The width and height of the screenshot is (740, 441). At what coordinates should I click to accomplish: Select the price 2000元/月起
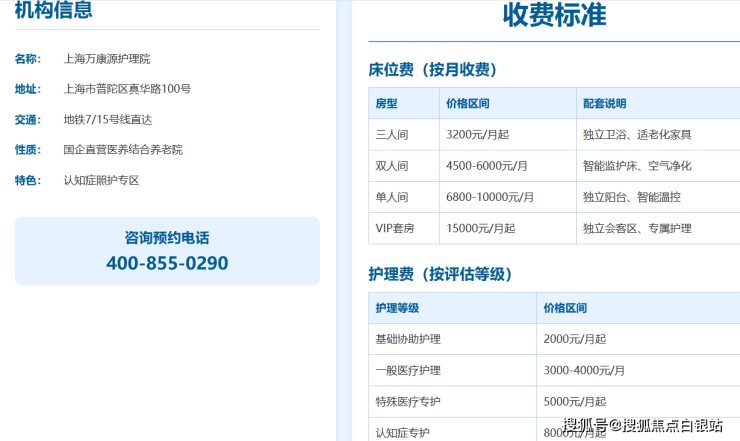click(574, 339)
